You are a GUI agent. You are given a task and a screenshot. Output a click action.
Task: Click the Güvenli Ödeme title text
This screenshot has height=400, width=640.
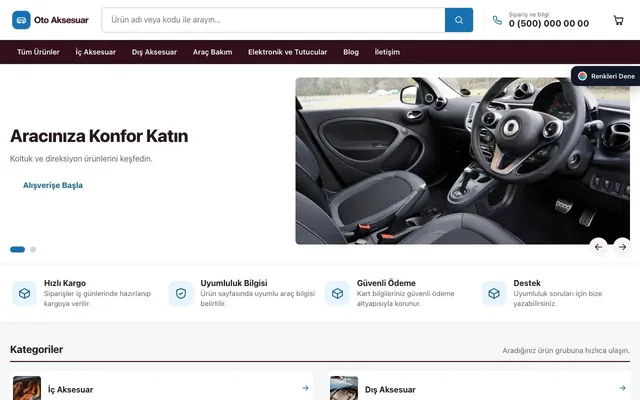(386, 283)
